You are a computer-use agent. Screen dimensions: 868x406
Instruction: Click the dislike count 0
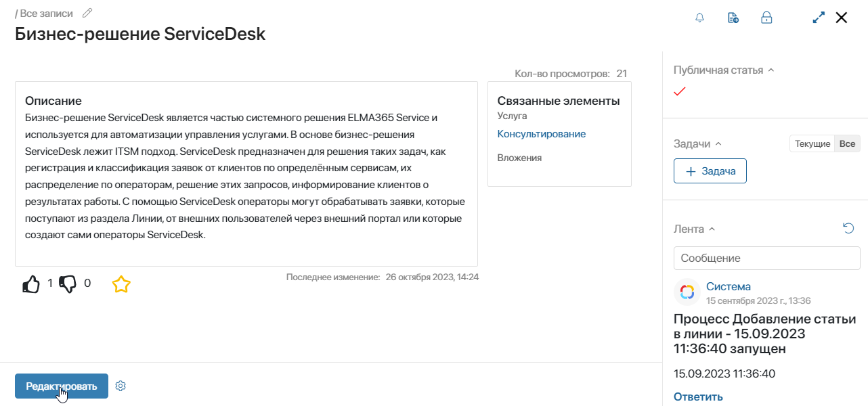tap(87, 284)
